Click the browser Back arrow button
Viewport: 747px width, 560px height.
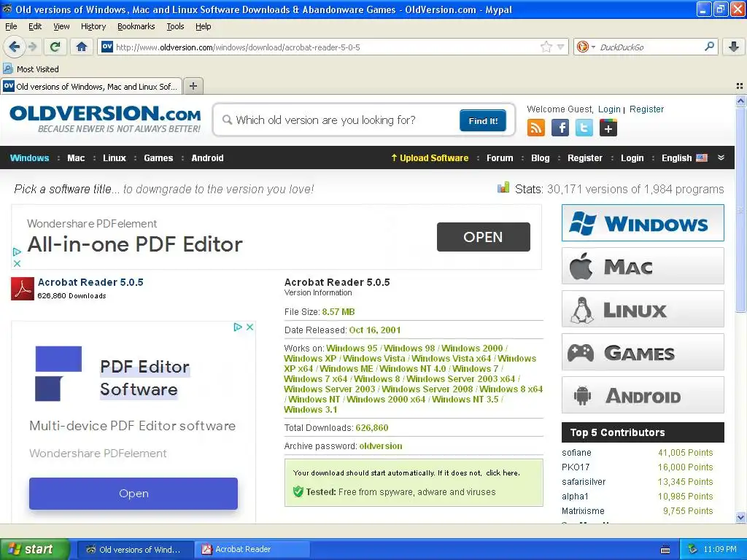(x=15, y=47)
